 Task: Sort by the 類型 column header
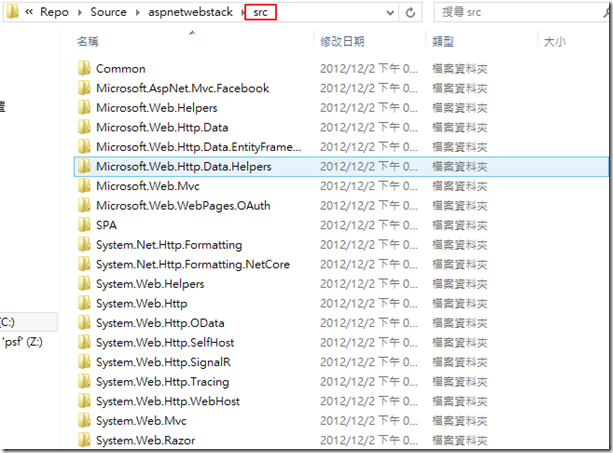[x=443, y=41]
